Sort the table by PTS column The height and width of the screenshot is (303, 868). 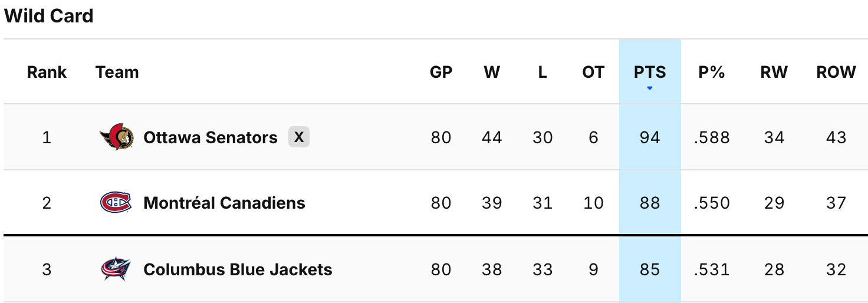(x=650, y=72)
